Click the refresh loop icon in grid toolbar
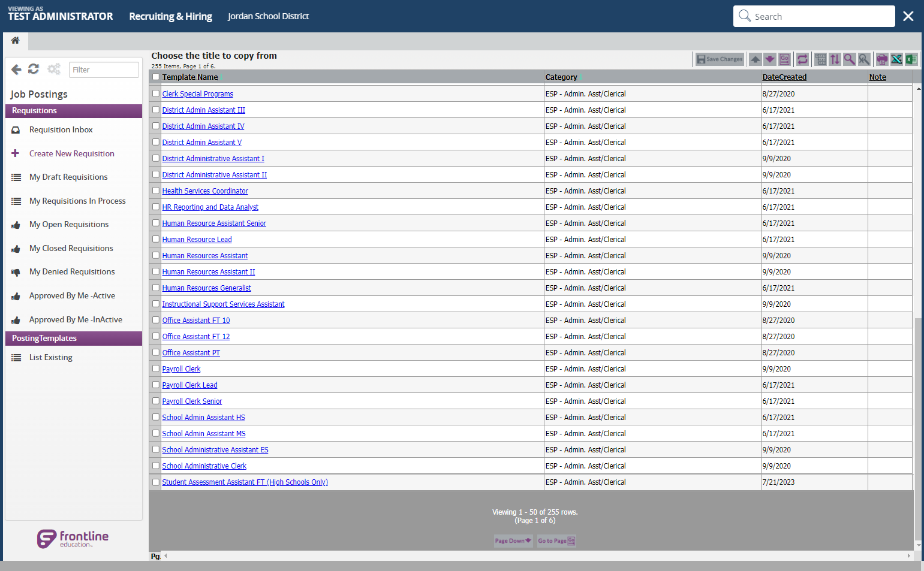This screenshot has height=571, width=924. (x=802, y=59)
